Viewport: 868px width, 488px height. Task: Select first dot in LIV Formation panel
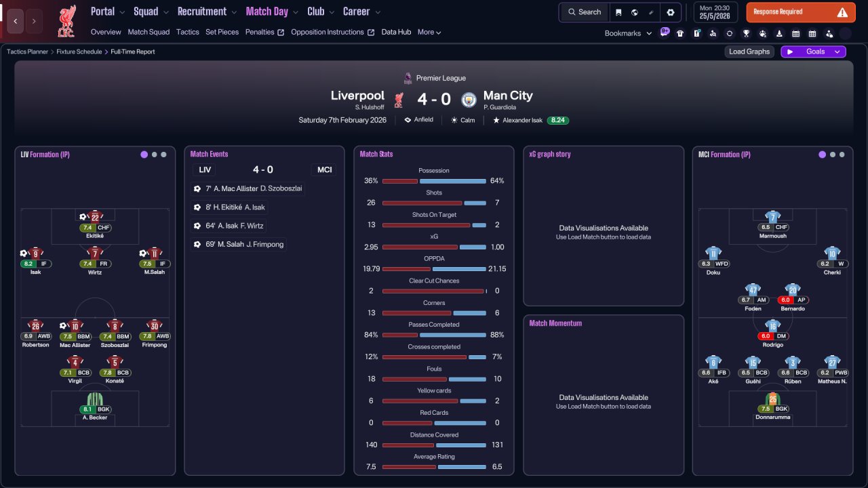tap(144, 155)
